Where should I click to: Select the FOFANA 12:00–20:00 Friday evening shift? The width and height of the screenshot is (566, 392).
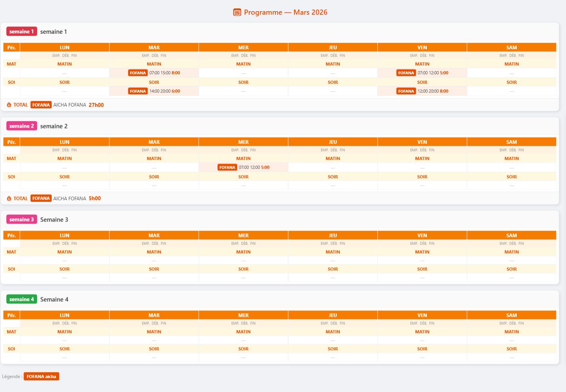pos(422,91)
